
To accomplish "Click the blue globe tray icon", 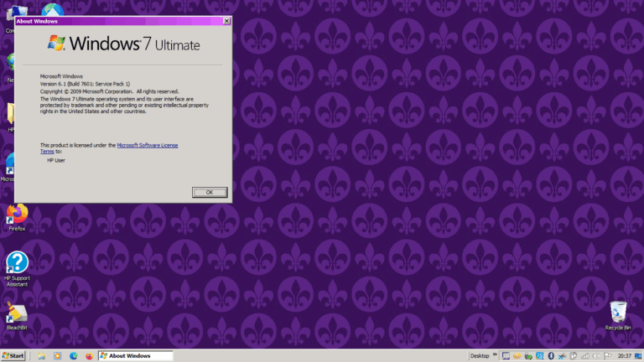I will (540, 356).
